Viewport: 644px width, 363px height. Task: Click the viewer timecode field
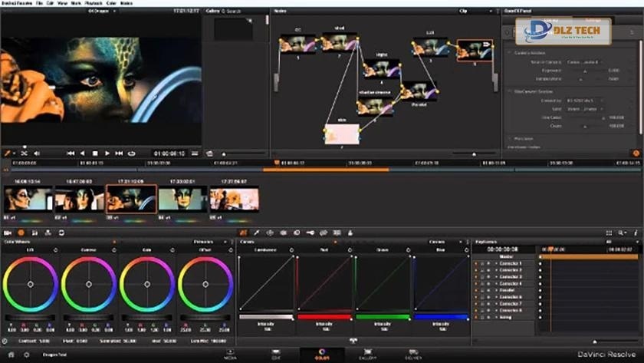169,153
